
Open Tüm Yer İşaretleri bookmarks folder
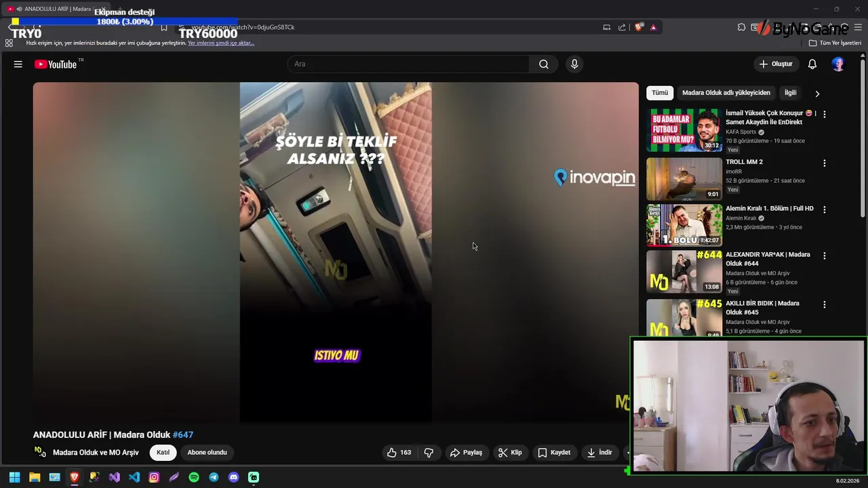(835, 43)
